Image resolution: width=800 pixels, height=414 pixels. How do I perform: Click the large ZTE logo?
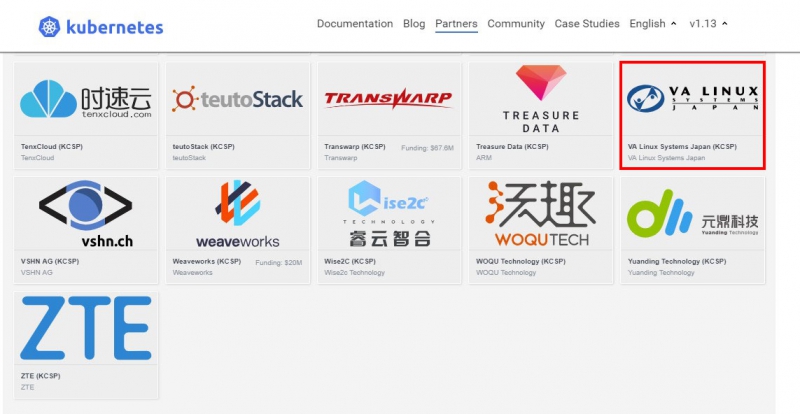pyautogui.click(x=86, y=328)
